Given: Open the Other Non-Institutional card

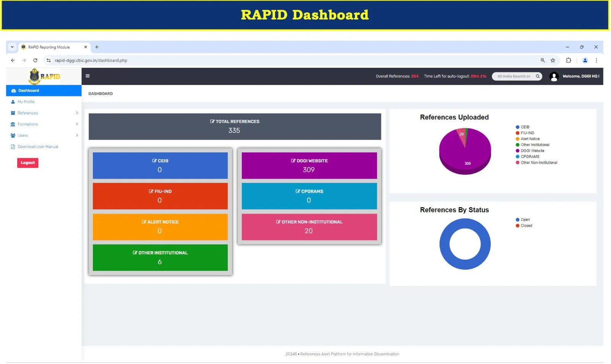Looking at the screenshot, I should tap(309, 227).
